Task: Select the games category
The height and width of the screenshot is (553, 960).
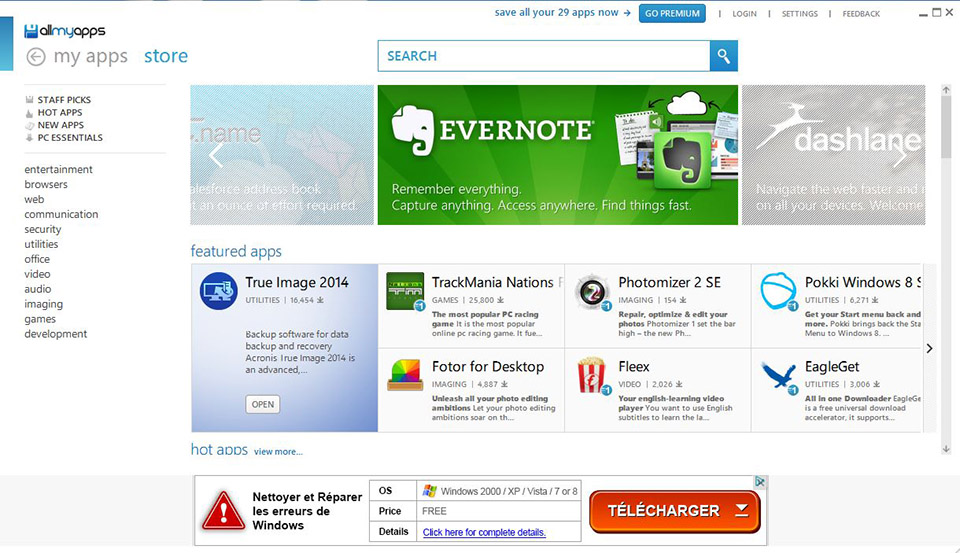Action: (40, 319)
